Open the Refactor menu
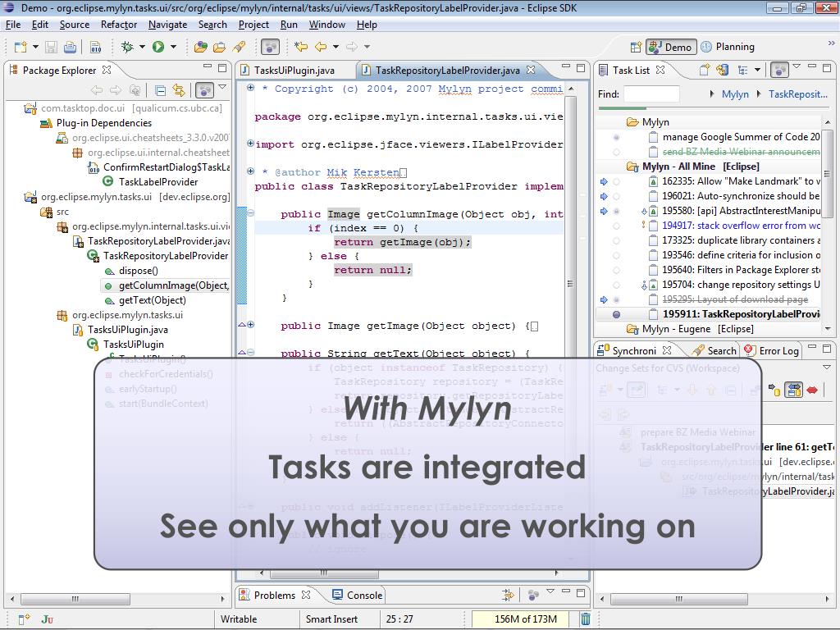This screenshot has width=840, height=630. [x=119, y=25]
